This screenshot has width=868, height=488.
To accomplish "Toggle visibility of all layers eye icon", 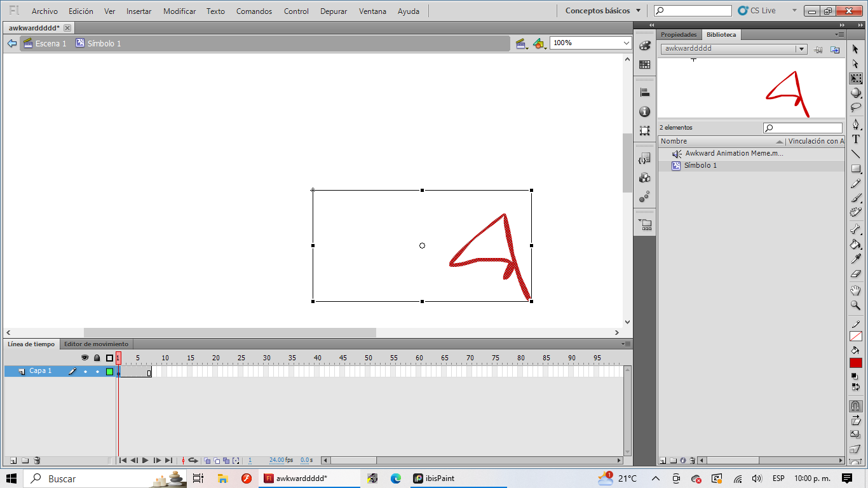I will coord(85,358).
